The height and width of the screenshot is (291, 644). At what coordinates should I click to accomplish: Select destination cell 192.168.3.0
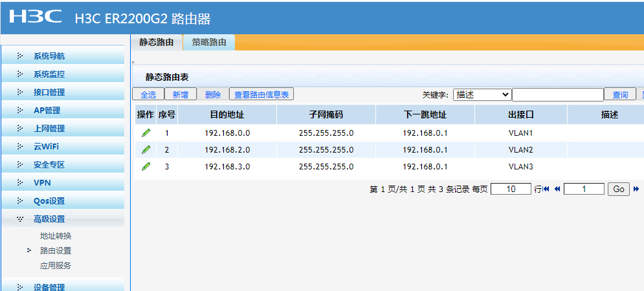(227, 167)
